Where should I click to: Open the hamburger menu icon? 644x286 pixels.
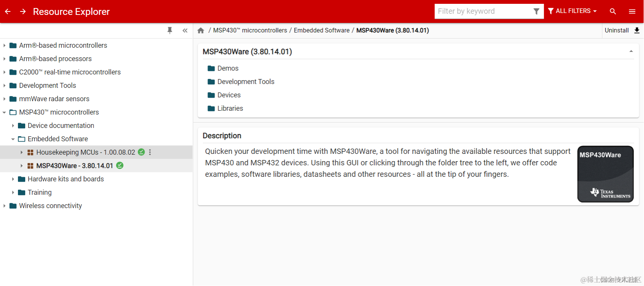point(632,11)
